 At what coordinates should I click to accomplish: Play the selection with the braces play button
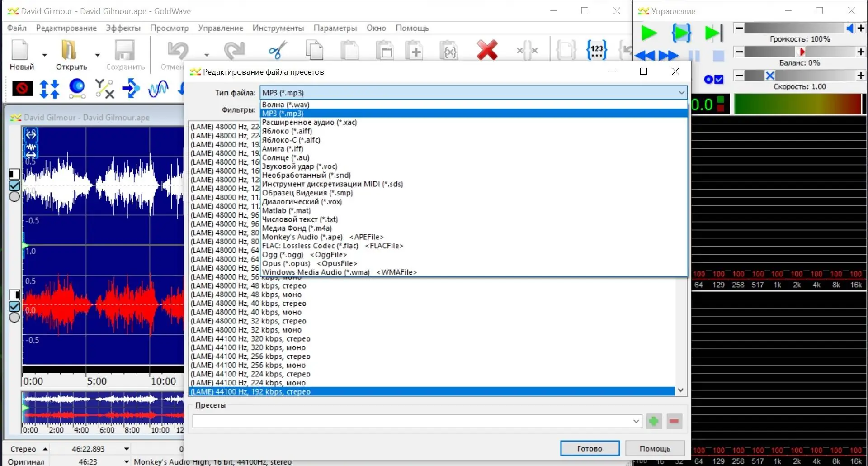click(681, 33)
